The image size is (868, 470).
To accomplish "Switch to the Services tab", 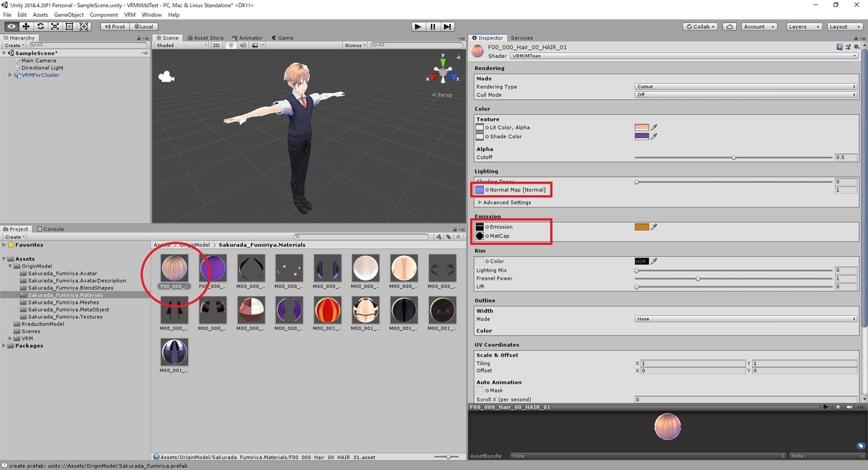I will pyautogui.click(x=522, y=38).
